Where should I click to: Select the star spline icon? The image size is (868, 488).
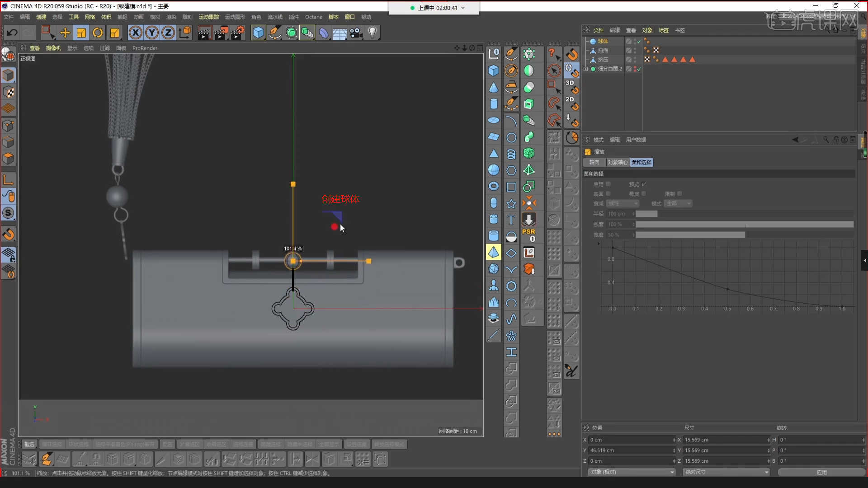click(x=511, y=204)
